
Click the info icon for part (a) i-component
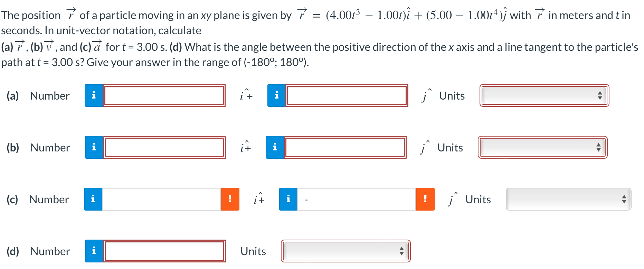pos(93,96)
